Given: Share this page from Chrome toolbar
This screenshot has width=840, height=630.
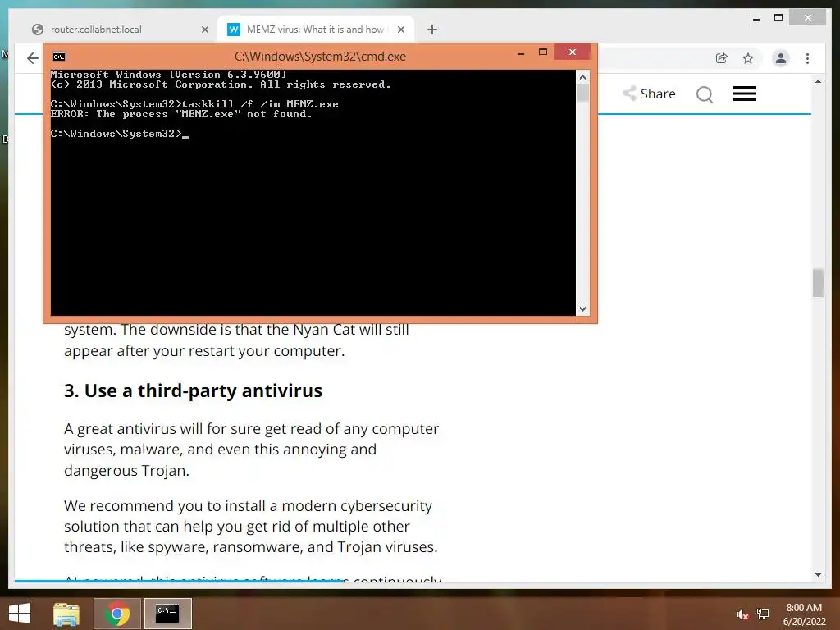Looking at the screenshot, I should point(722,58).
